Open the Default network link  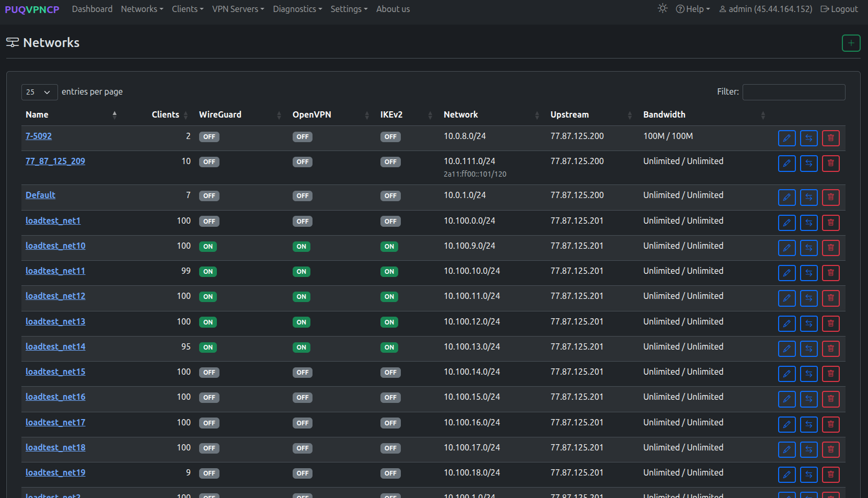[x=40, y=195]
